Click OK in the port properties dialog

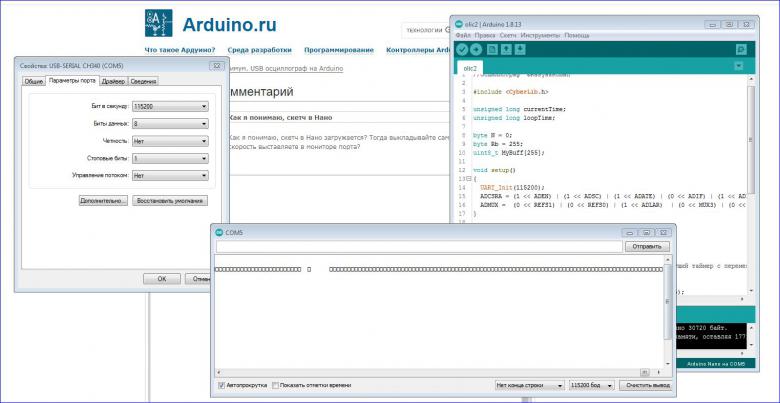(162, 279)
